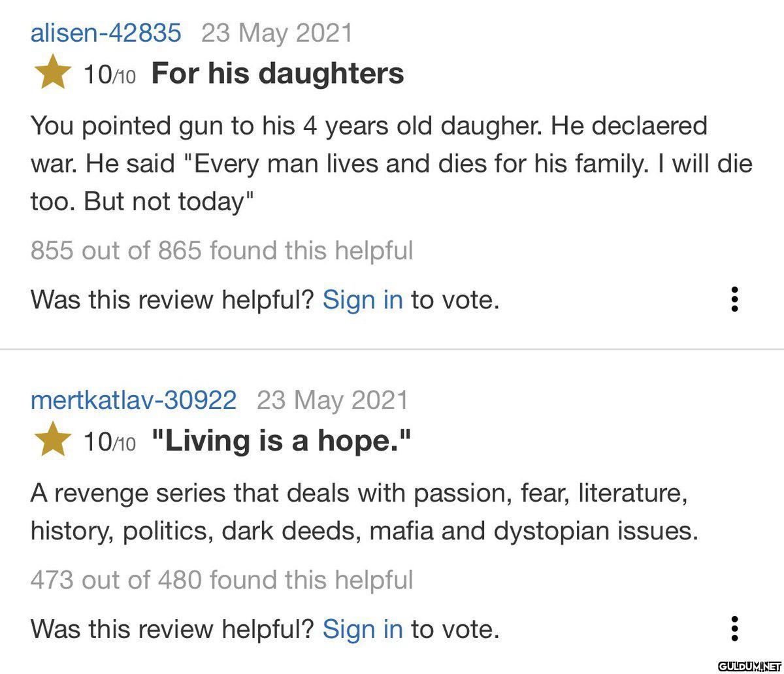Click the "855 out of 865 found this helpful" text
The height and width of the screenshot is (674, 784).
click(222, 250)
